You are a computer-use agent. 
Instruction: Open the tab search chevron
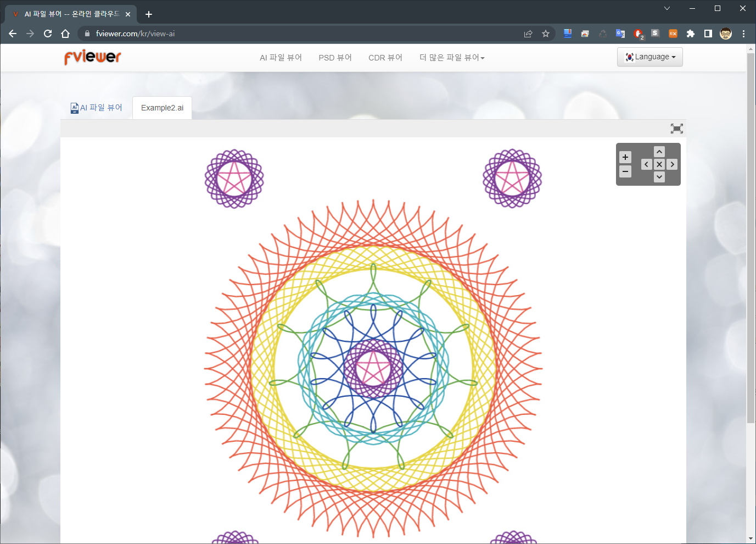pos(667,8)
